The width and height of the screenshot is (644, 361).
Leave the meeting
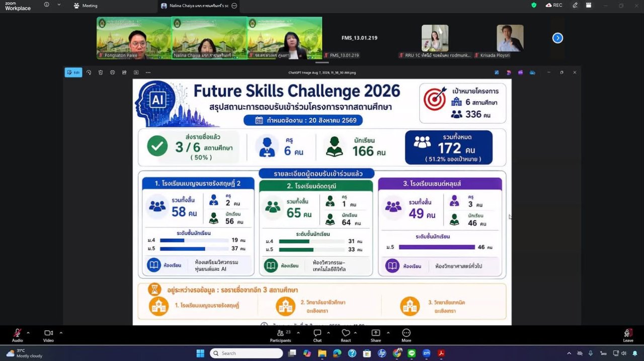pyautogui.click(x=628, y=335)
